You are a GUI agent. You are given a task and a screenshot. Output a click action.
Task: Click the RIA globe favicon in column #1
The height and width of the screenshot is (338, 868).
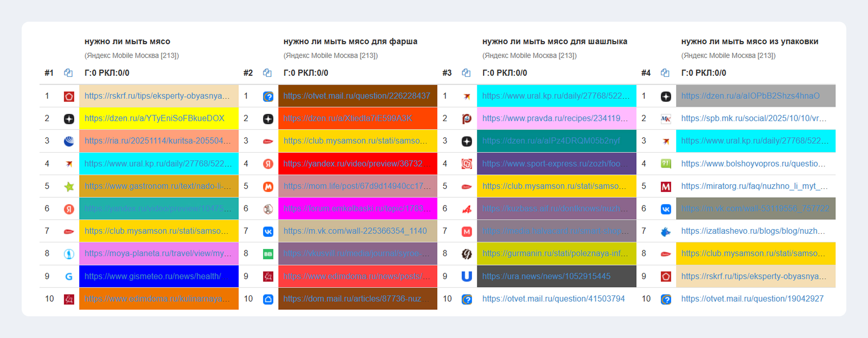(x=69, y=141)
